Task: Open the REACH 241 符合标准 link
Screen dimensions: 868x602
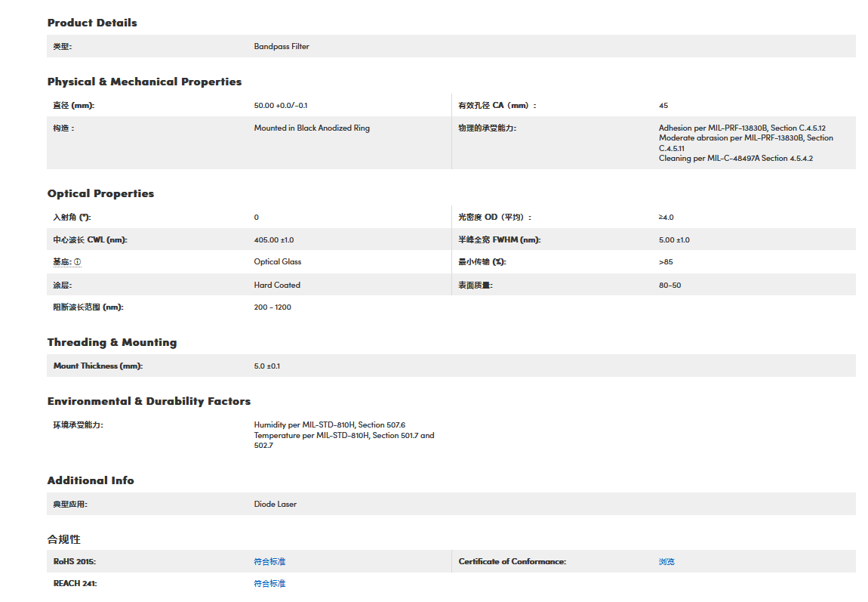Action: [269, 583]
